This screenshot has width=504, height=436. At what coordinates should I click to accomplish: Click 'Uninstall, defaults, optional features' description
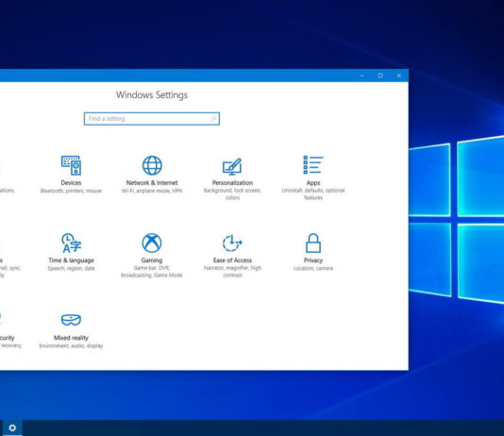click(x=313, y=194)
